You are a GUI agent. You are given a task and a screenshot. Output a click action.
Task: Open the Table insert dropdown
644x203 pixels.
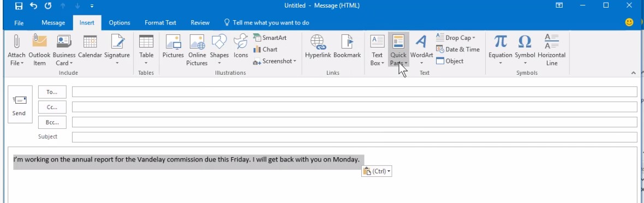pyautogui.click(x=146, y=51)
